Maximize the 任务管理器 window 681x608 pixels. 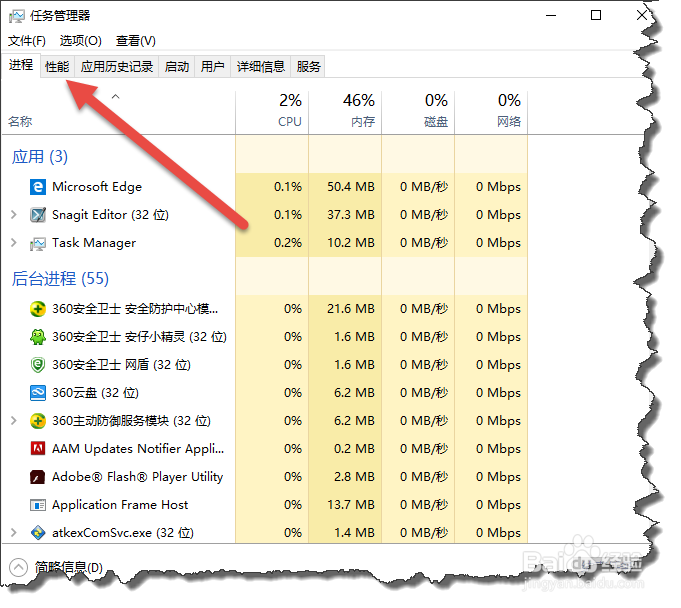596,16
